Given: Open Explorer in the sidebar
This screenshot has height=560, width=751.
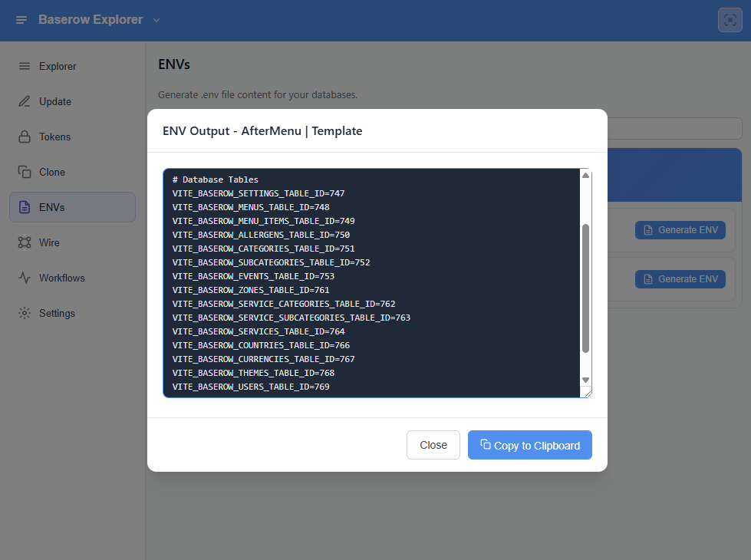Looking at the screenshot, I should (58, 66).
